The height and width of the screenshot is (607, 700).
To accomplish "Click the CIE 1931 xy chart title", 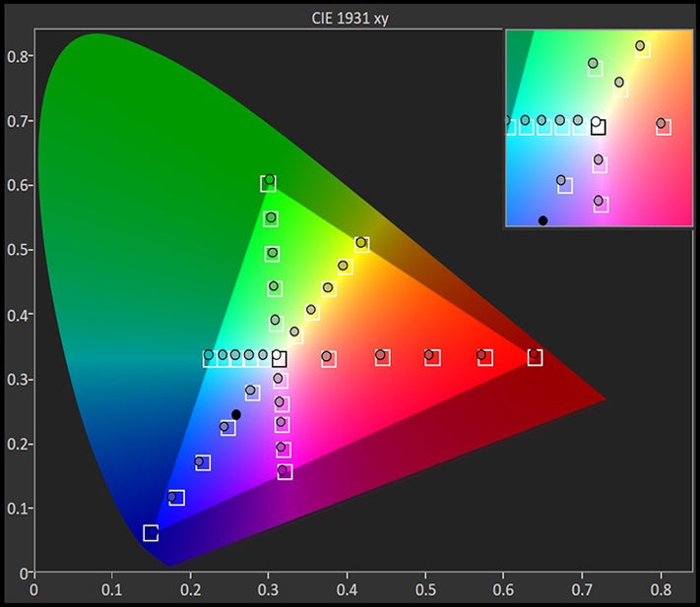I will (x=351, y=18).
